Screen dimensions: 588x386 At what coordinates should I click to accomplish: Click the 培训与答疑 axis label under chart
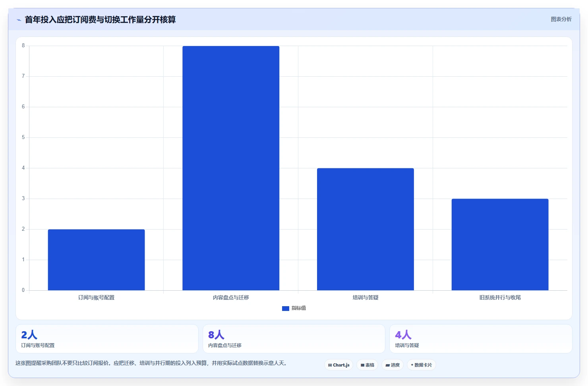(x=366, y=297)
